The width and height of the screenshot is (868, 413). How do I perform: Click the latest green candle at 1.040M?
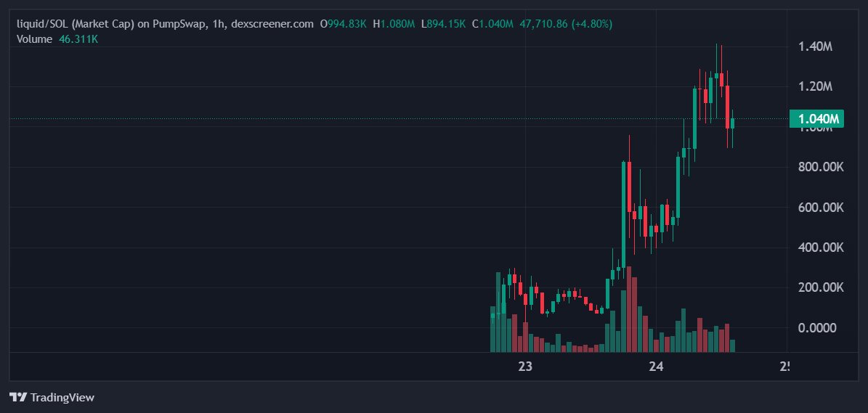point(732,123)
